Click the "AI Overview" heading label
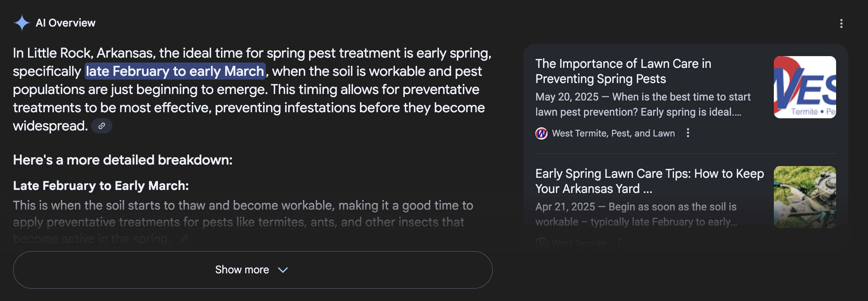Screen dimensions: 868x301 (65, 23)
